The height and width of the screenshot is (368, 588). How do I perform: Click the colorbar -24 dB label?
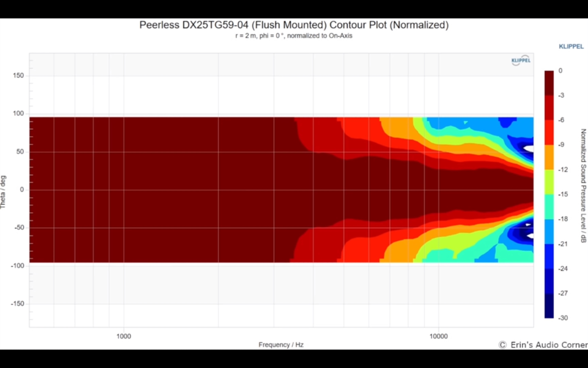click(x=563, y=269)
